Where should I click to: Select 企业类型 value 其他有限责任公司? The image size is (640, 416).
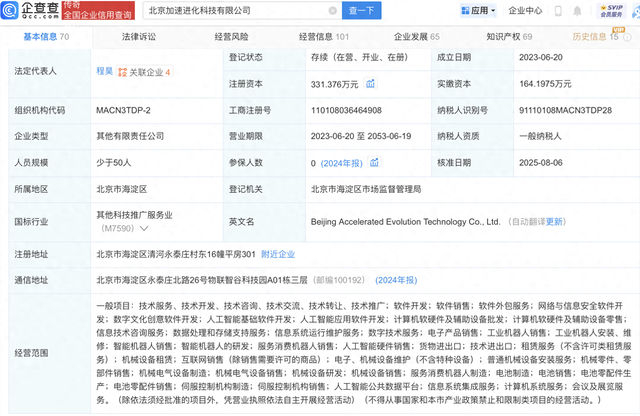point(130,136)
